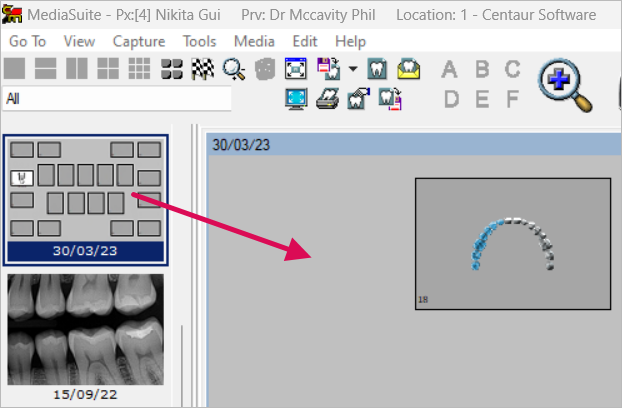Viewport: 622px width, 408px height.
Task: Open the Go To menu
Action: coord(27,41)
